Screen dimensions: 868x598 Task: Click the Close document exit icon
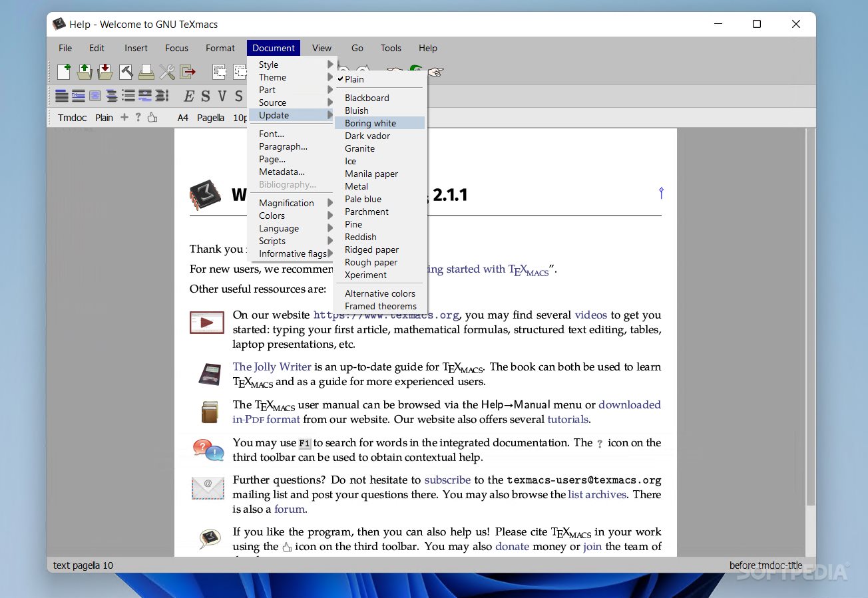point(188,72)
